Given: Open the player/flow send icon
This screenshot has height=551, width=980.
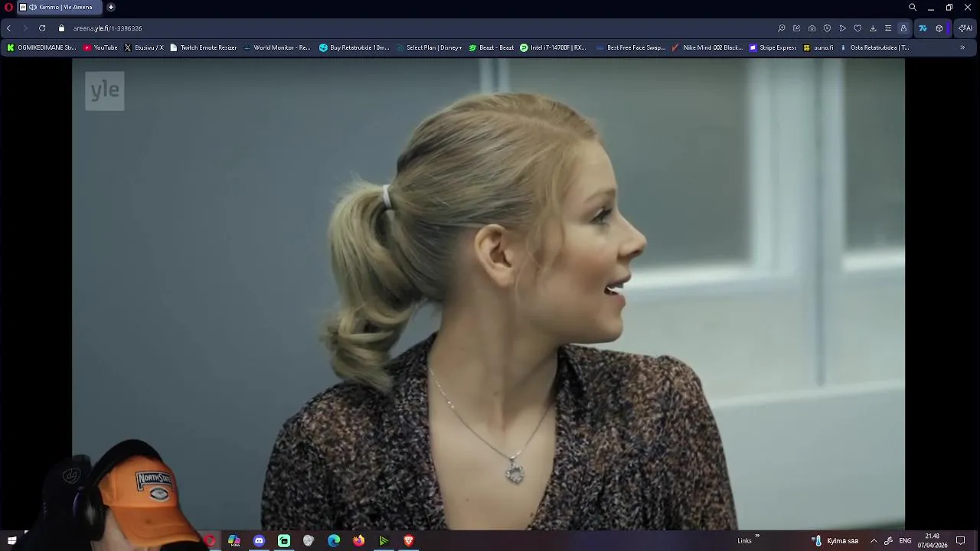Looking at the screenshot, I should click(843, 28).
